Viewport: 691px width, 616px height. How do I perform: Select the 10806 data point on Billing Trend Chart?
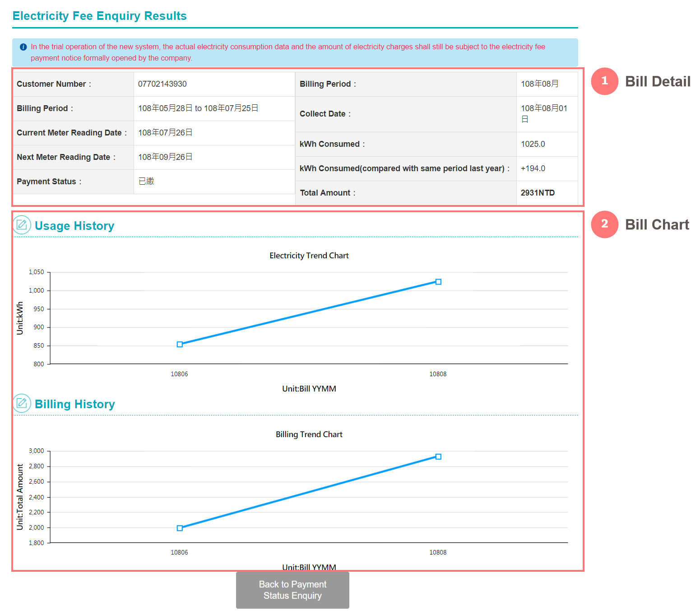[x=180, y=527]
